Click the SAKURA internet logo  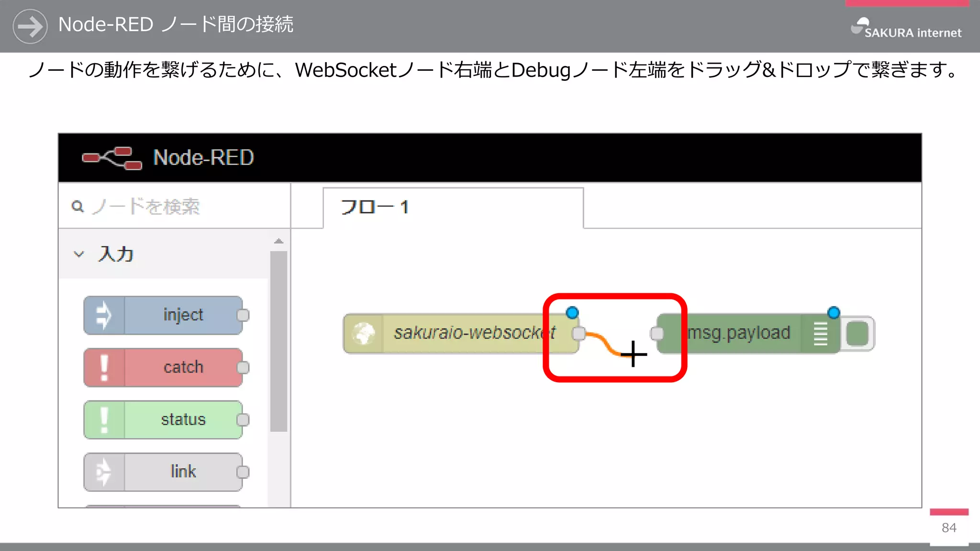[906, 28]
